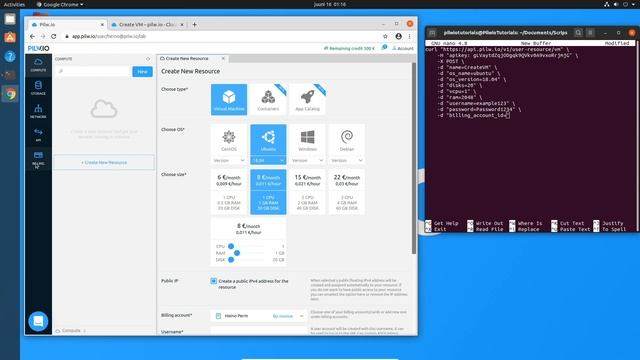Click Remaining credit text in header
Viewport: 640px width, 360px height.
349,48
